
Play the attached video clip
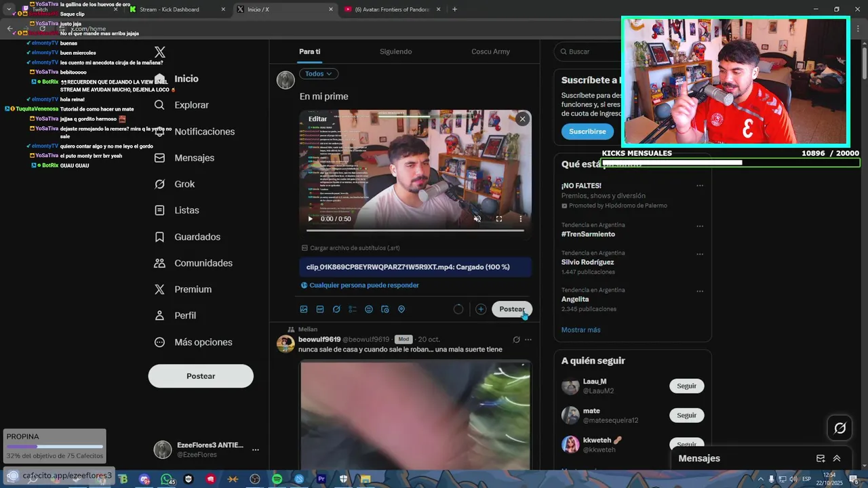coord(311,219)
